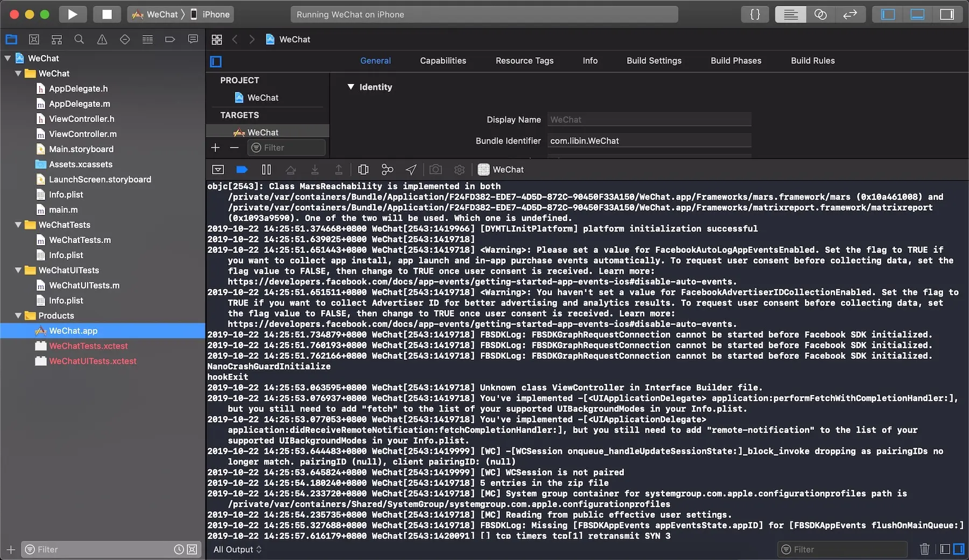This screenshot has width=969, height=560.
Task: Toggle the navigator pane visibility
Action: coord(888,15)
